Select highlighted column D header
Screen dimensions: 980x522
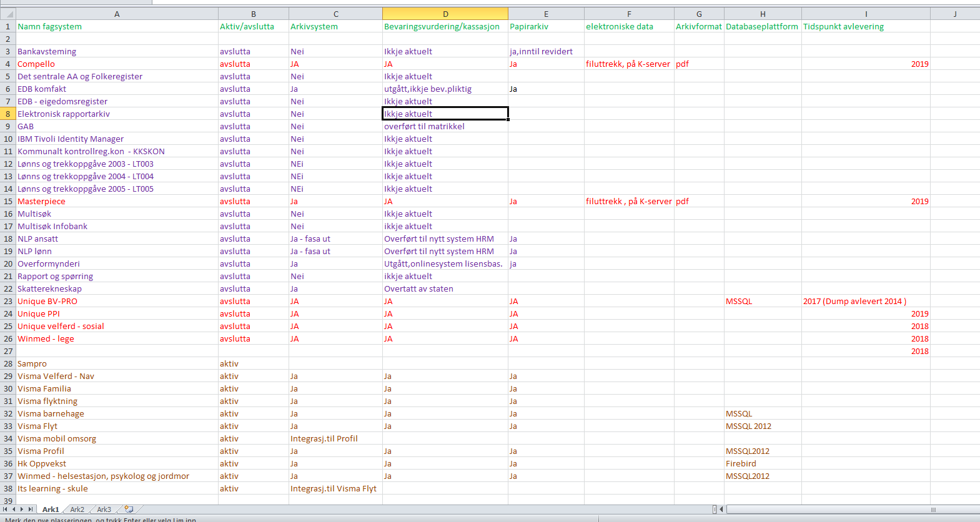click(445, 14)
